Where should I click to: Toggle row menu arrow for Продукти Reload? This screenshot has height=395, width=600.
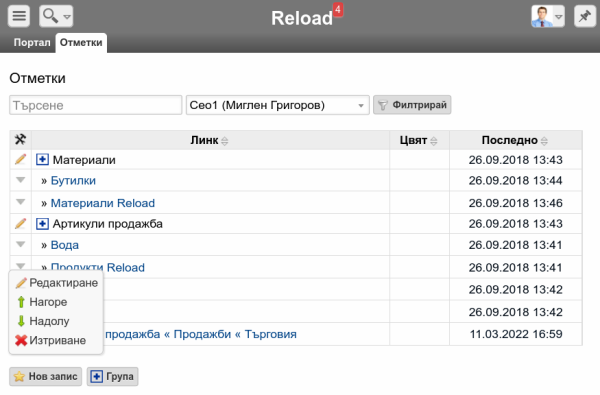coord(21,266)
